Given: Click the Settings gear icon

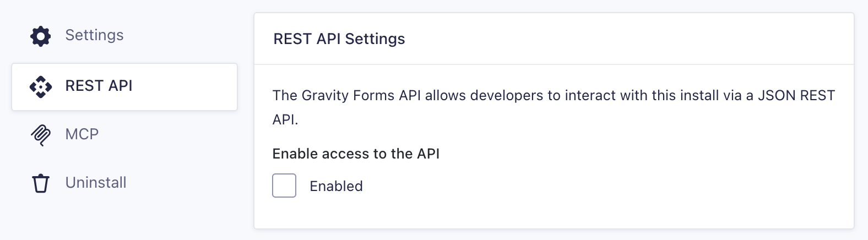Looking at the screenshot, I should pyautogui.click(x=41, y=36).
